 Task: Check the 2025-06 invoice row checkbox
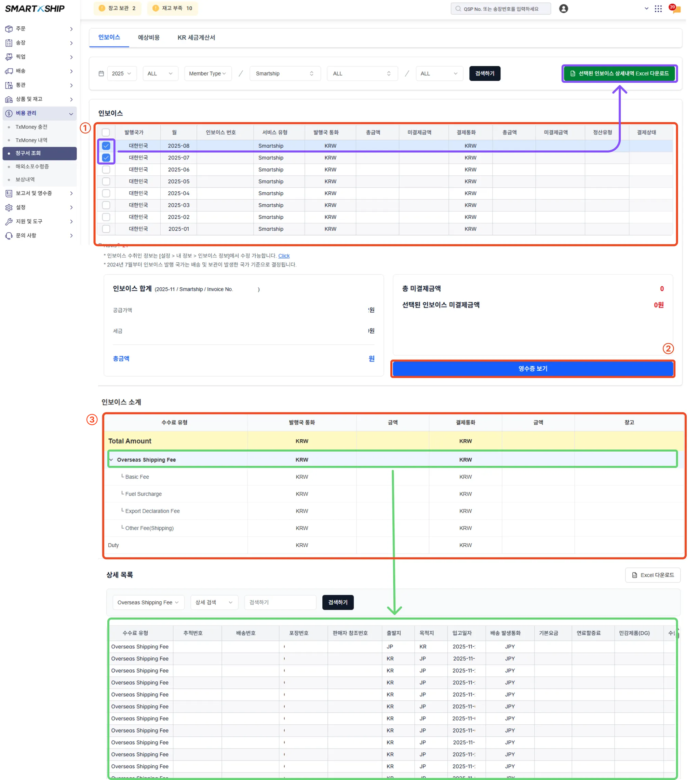click(106, 169)
